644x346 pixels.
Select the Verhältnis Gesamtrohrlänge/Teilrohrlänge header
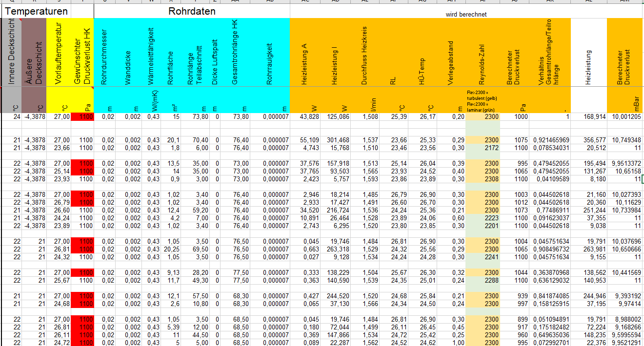tap(550, 52)
